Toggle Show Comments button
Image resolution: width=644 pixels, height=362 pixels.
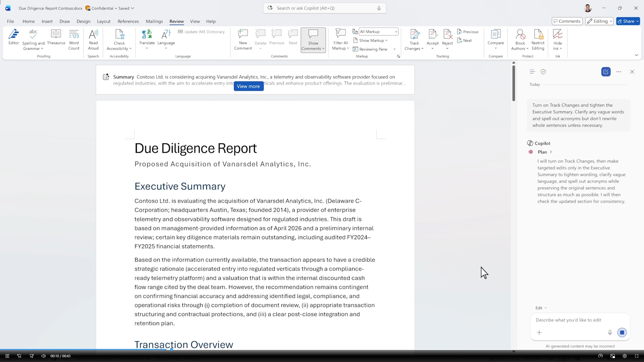tap(313, 40)
